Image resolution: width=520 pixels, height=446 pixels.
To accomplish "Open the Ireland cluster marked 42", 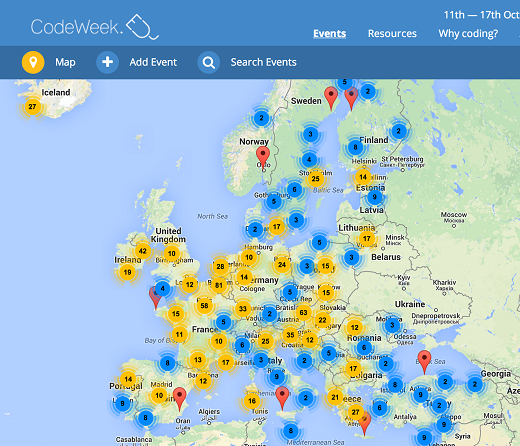I will click(x=143, y=251).
